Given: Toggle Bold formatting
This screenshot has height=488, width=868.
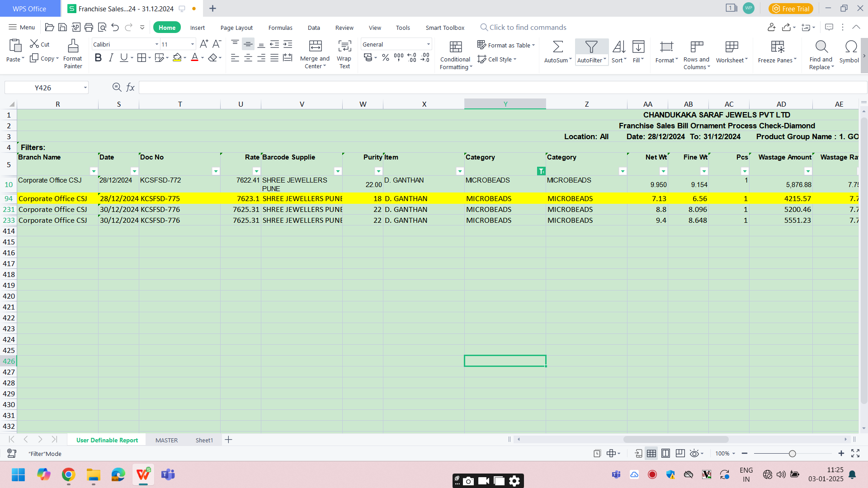Looking at the screenshot, I should 98,57.
